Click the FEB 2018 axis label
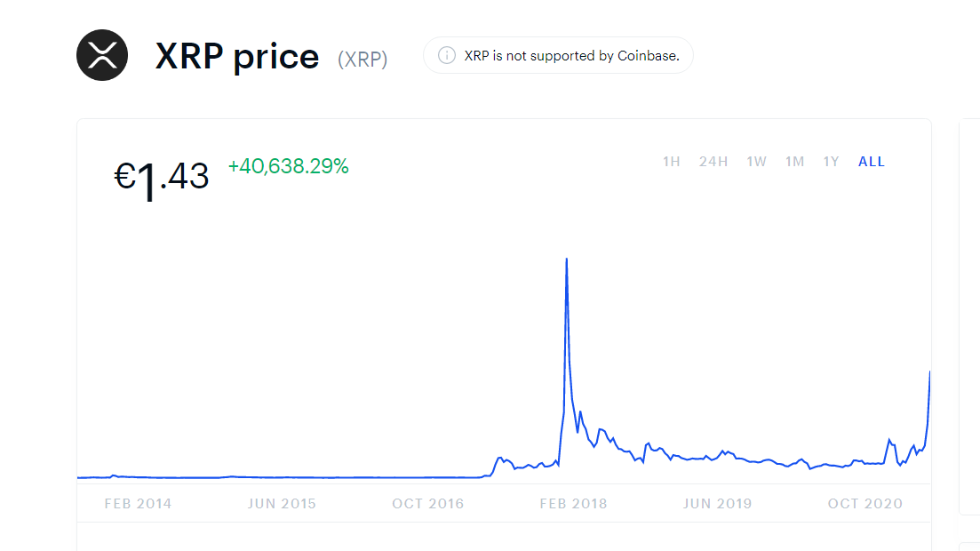The height and width of the screenshot is (551, 980). pos(573,504)
